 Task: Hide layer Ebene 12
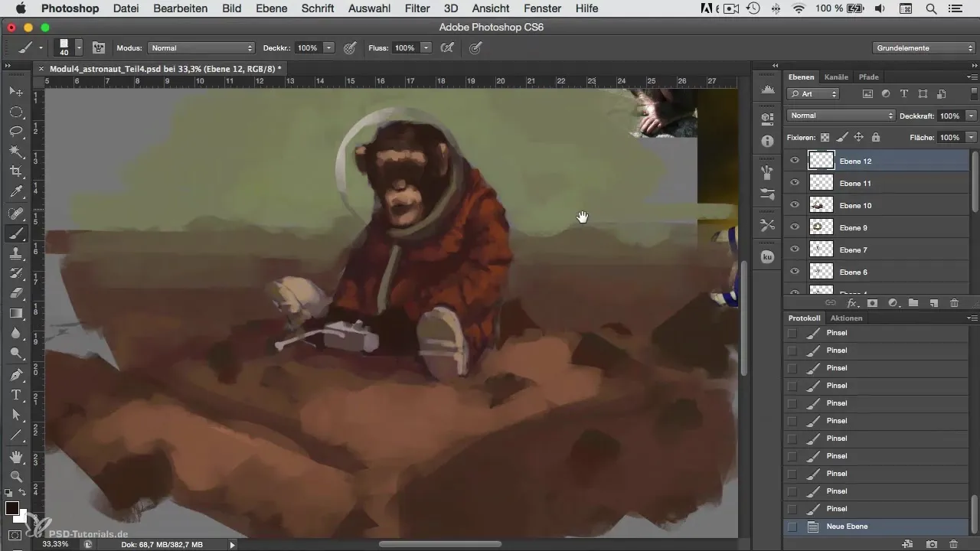795,161
